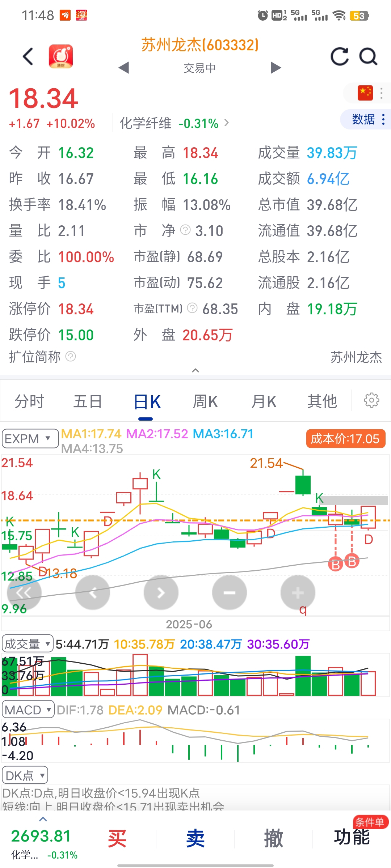Tap the Taobao notification icon
The width and height of the screenshot is (391, 868).
[81, 15]
